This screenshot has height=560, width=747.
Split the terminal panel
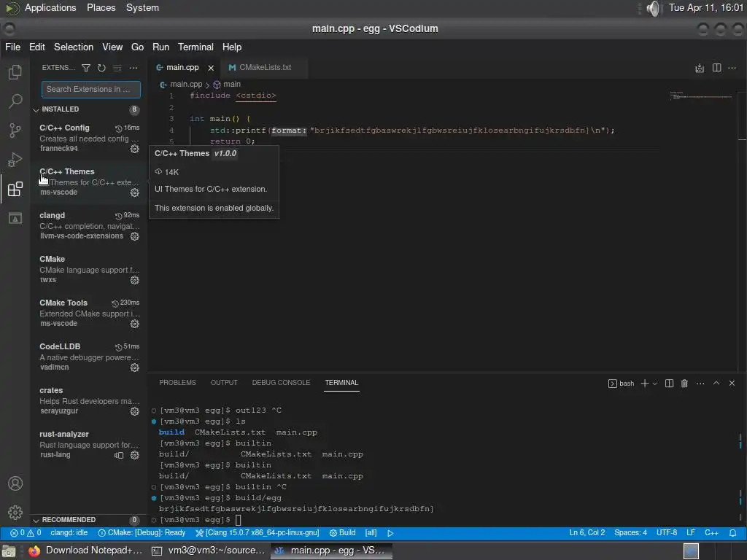point(669,384)
